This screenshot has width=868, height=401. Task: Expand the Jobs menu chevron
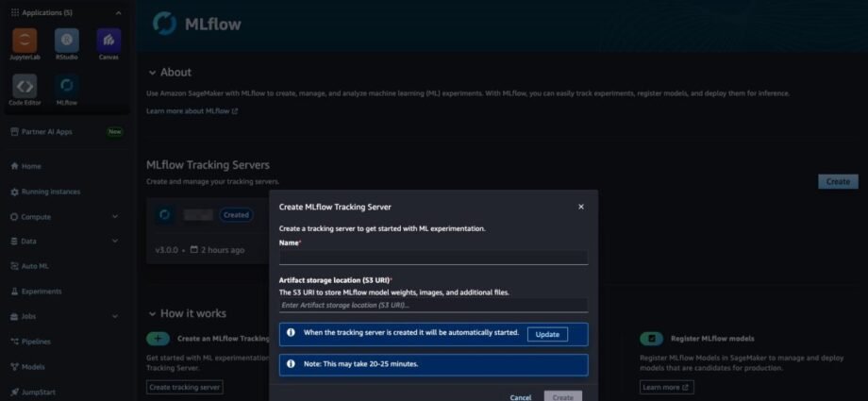[115, 316]
